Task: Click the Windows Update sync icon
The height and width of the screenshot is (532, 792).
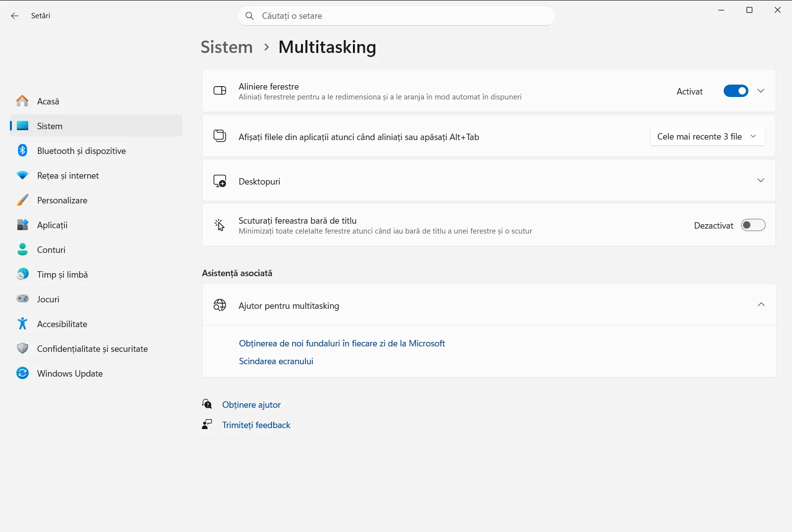Action: 22,373
